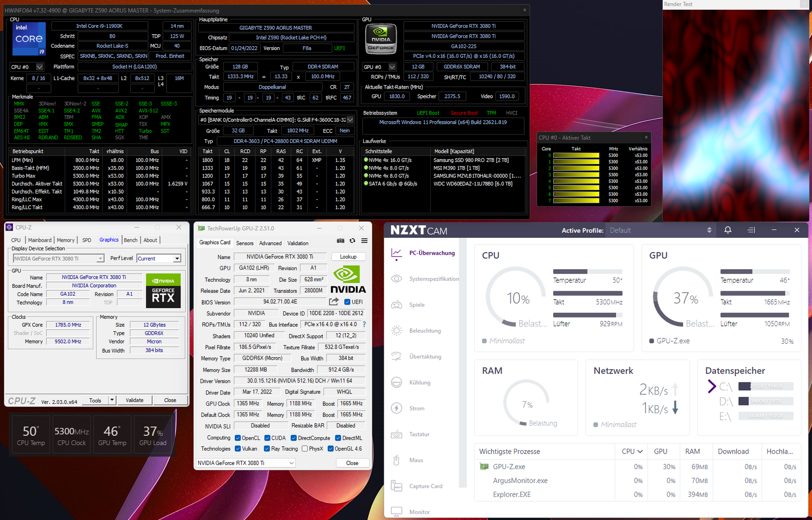This screenshot has width=812, height=520.
Task: Toggle the CUDA checkbox
Action: coord(267,438)
